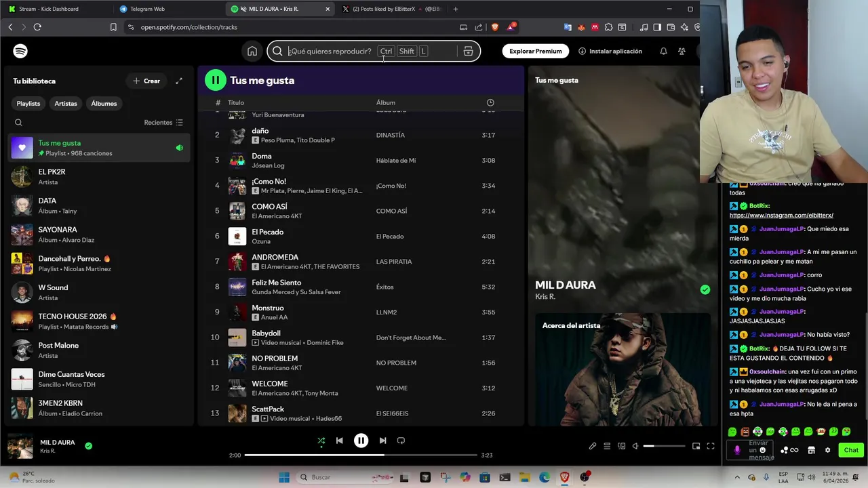This screenshot has width=868, height=488.
Task: Open Kick chat settings gear
Action: click(x=827, y=450)
